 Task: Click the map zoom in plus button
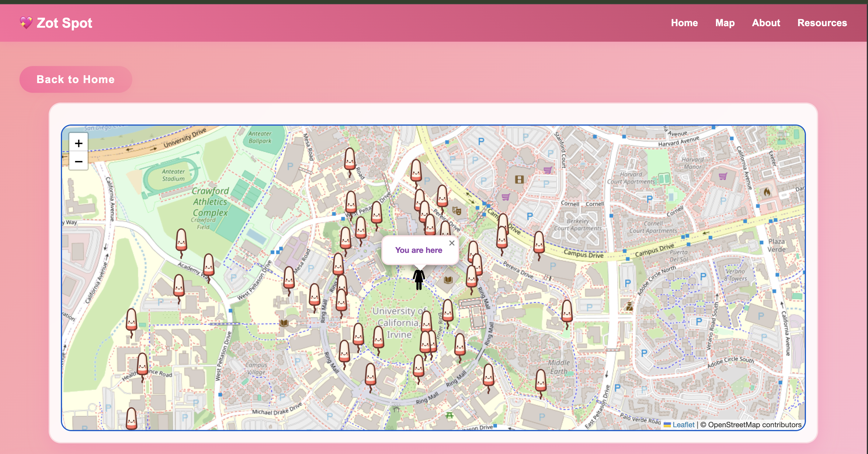coord(78,144)
